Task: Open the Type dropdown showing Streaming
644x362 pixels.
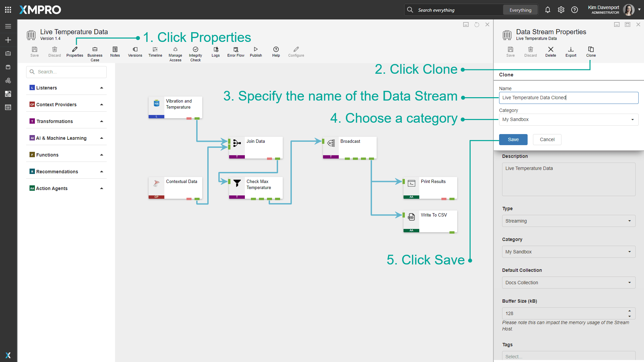Action: [629, 221]
